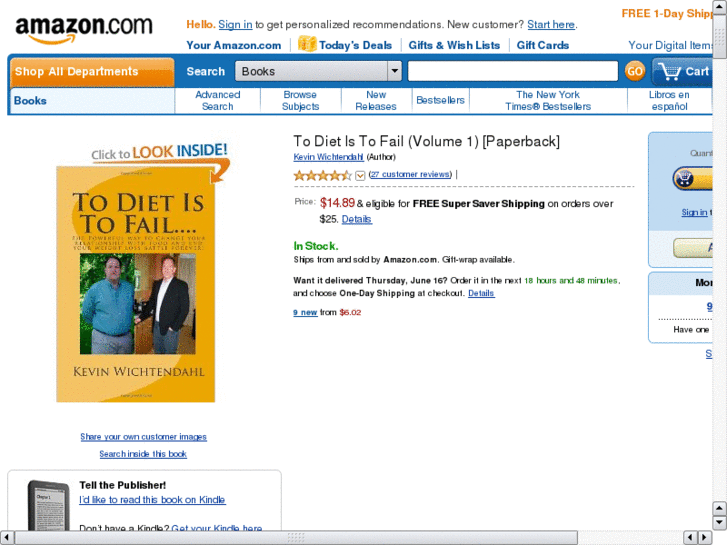Viewport: 727px width, 545px height.
Task: Click the orange GO search button
Action: coord(635,71)
